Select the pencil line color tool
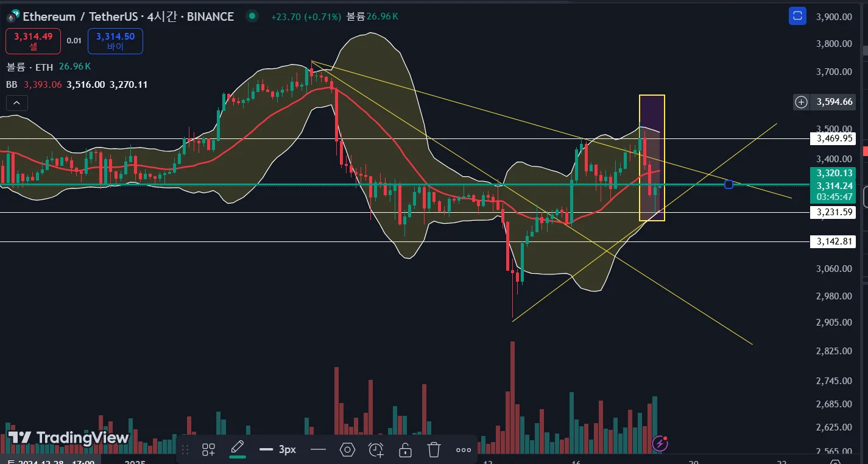Viewport: 868px width, 464px height. [x=238, y=449]
